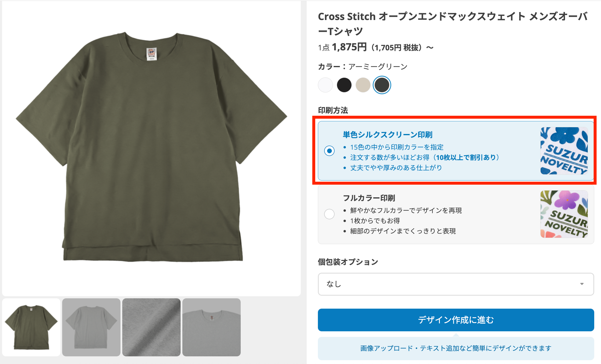Open the fabric close-up texture thumbnail
The height and width of the screenshot is (364, 601).
151,327
